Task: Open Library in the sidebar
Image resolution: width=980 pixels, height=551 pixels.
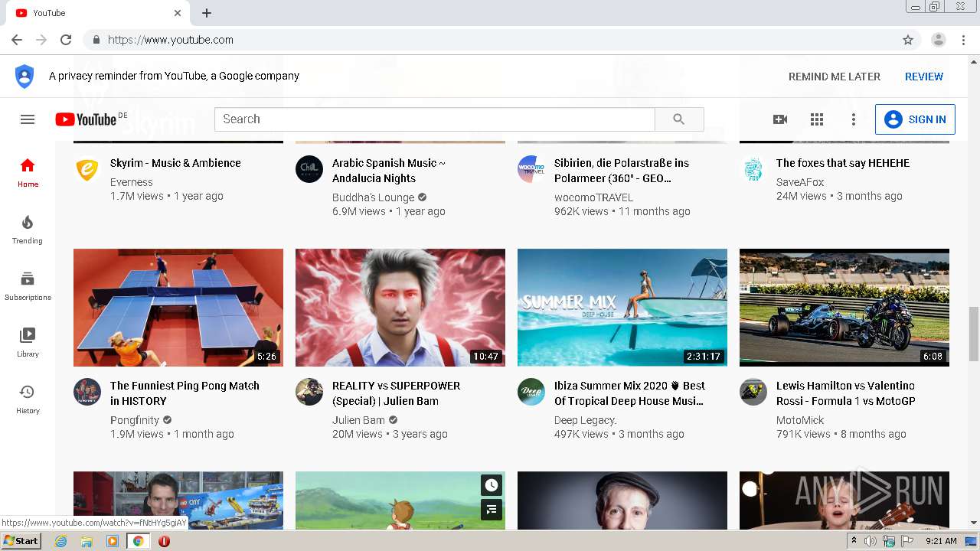Action: (x=28, y=343)
